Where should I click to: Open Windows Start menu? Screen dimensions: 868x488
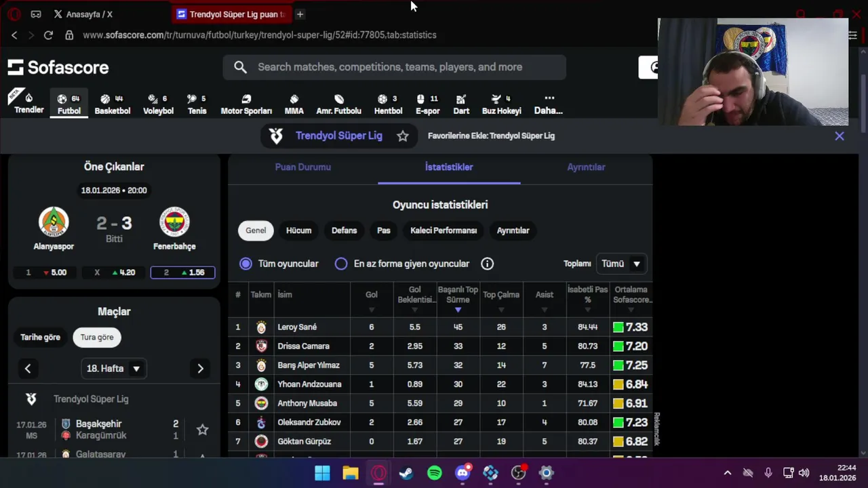322,473
